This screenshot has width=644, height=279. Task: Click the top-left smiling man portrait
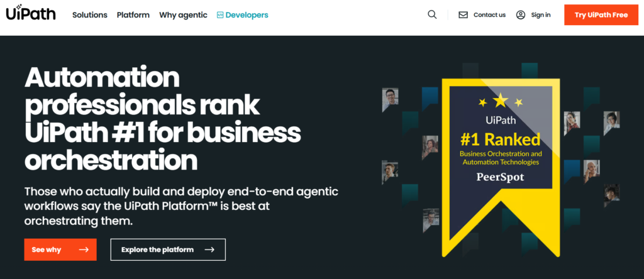click(390, 100)
